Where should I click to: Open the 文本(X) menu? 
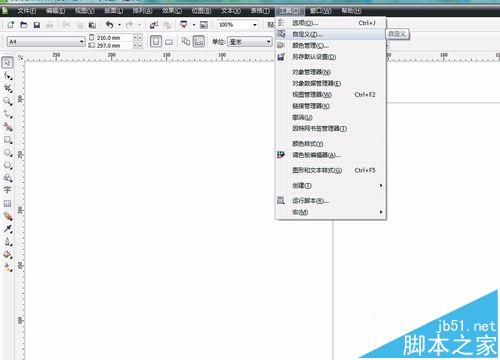point(231,11)
